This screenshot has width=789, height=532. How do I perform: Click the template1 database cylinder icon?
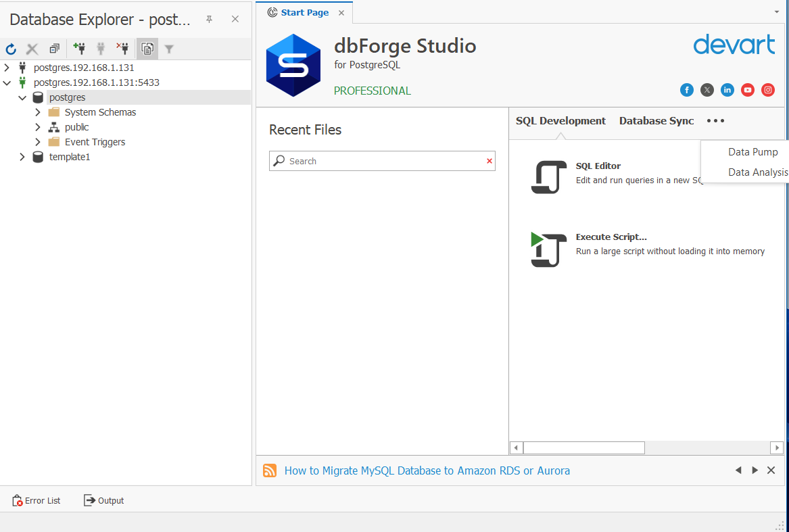(x=38, y=157)
